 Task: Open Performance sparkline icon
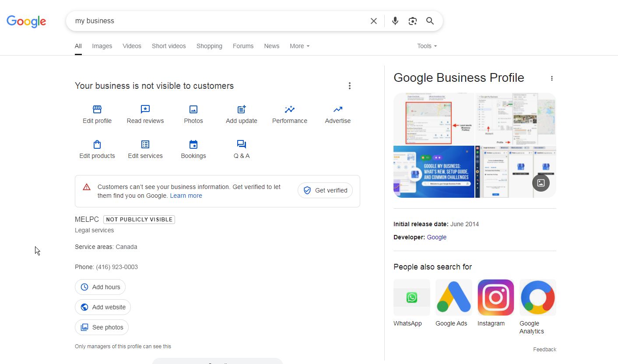290,109
